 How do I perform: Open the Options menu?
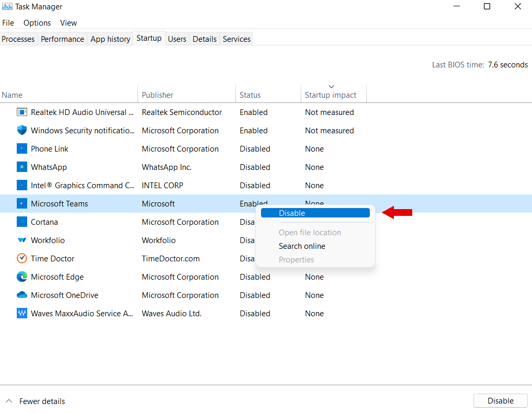coord(37,22)
